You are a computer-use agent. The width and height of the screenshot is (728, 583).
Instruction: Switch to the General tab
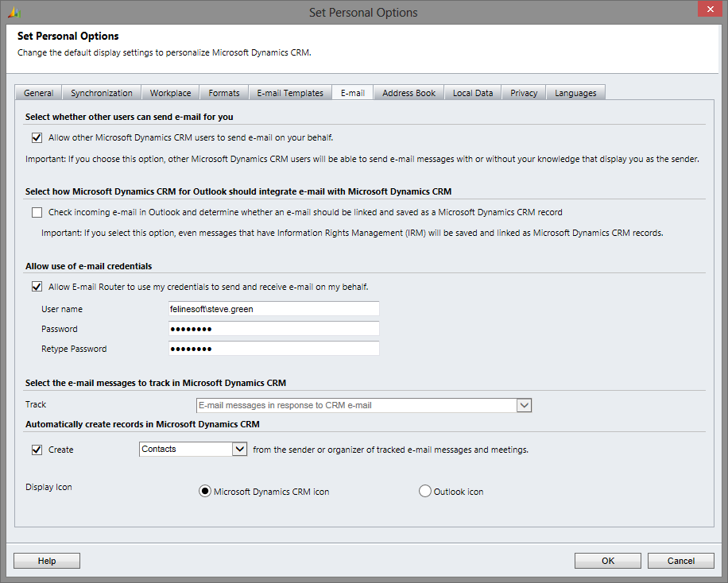[x=38, y=93]
